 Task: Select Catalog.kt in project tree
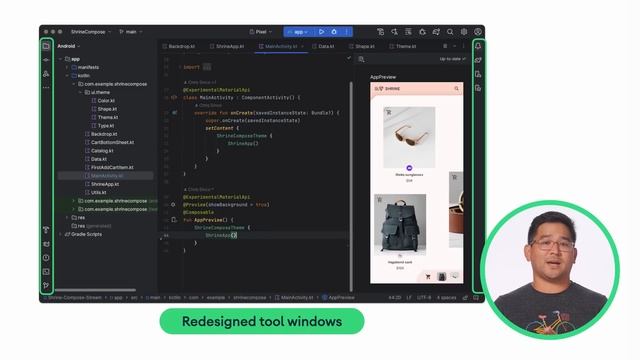click(x=99, y=151)
